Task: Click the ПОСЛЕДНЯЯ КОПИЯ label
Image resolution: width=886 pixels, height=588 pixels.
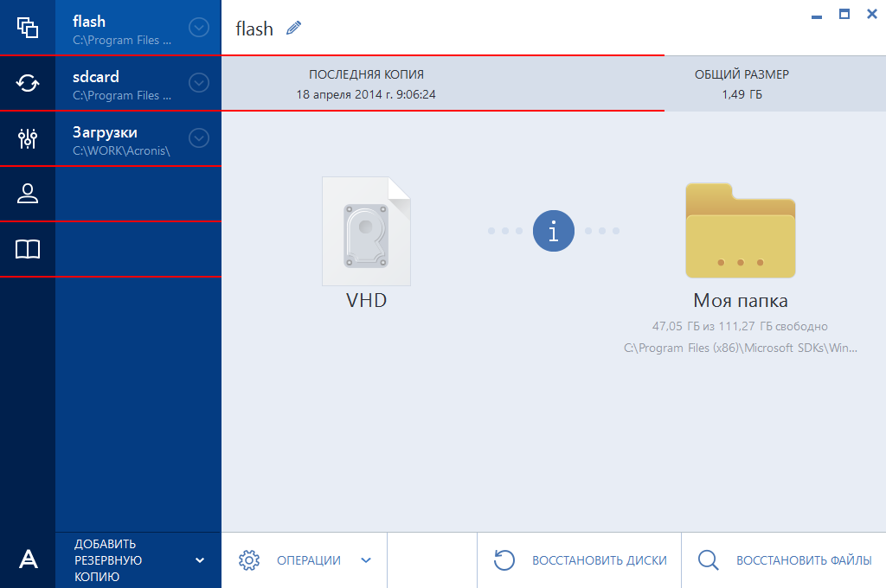Action: click(366, 74)
